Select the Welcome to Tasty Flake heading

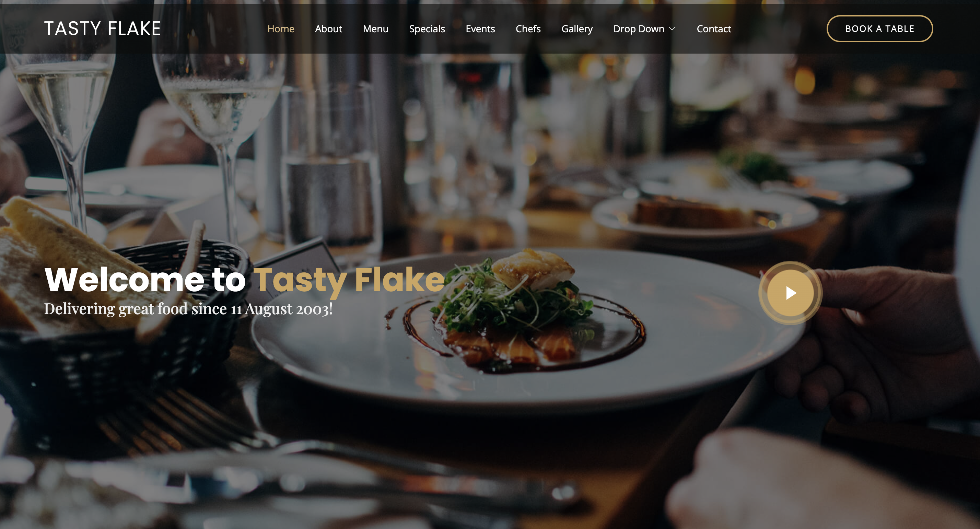(x=244, y=280)
